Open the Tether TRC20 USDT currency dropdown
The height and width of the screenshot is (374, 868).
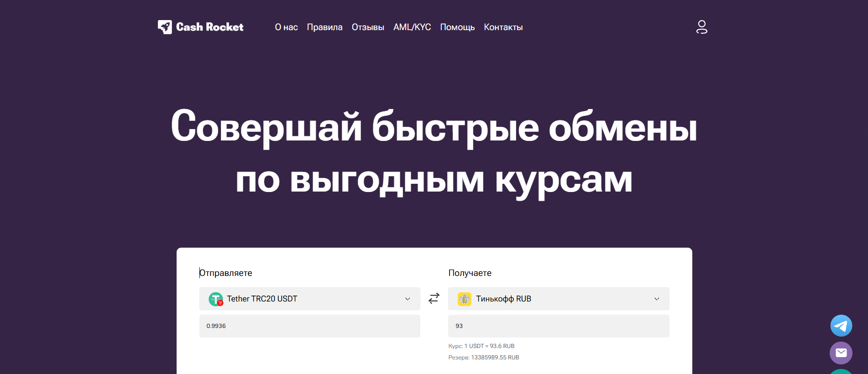point(309,299)
